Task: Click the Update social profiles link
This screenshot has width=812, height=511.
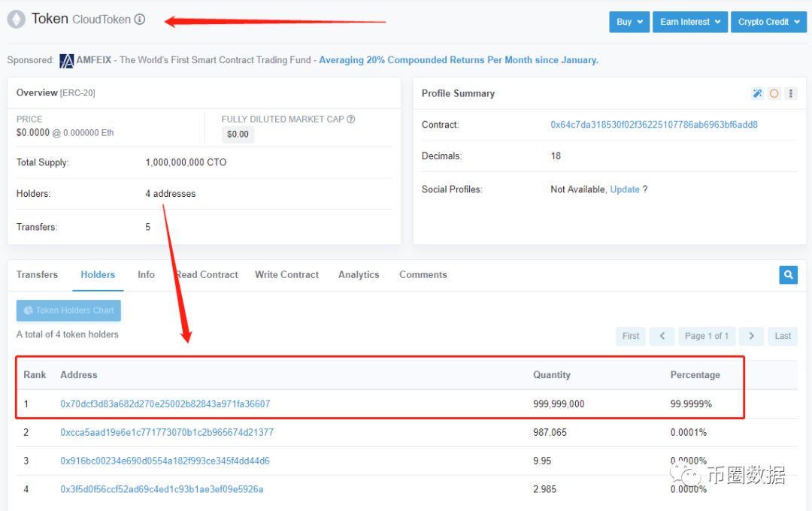Action: [625, 189]
